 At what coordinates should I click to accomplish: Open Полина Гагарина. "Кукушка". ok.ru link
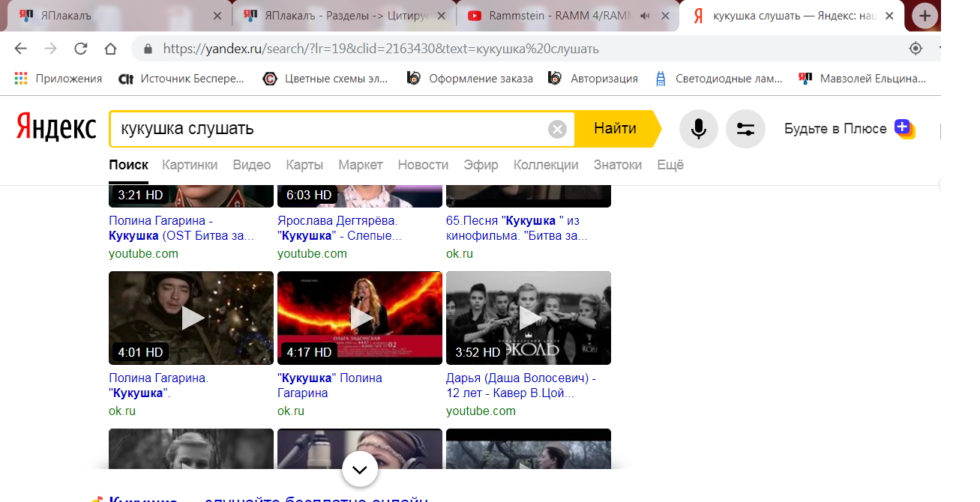click(x=159, y=386)
